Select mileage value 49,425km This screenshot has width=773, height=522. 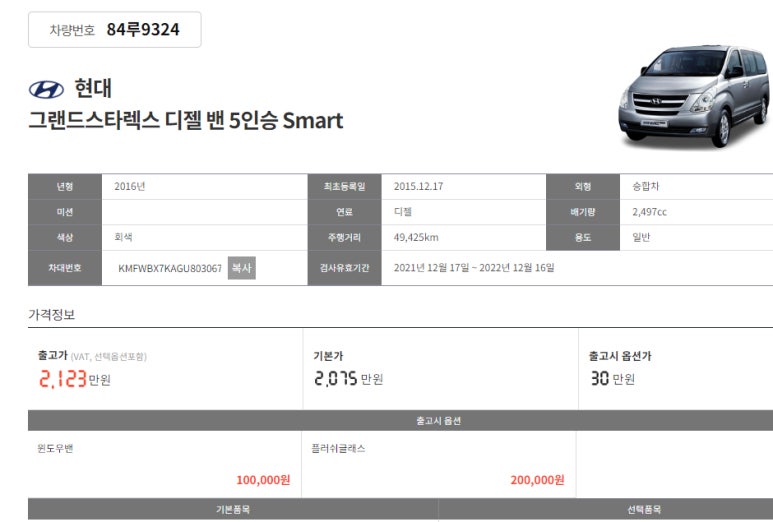click(x=416, y=237)
